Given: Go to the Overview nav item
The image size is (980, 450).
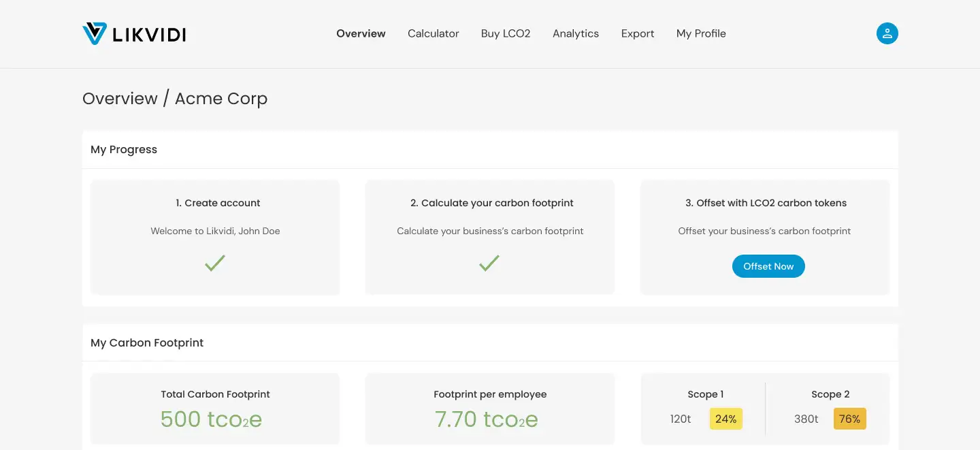Looking at the screenshot, I should coord(361,33).
